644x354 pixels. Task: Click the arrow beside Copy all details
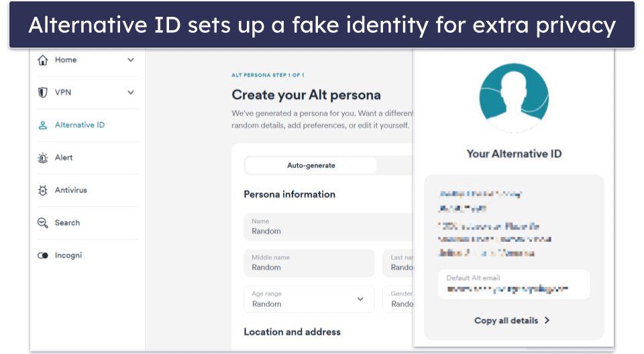[547, 320]
